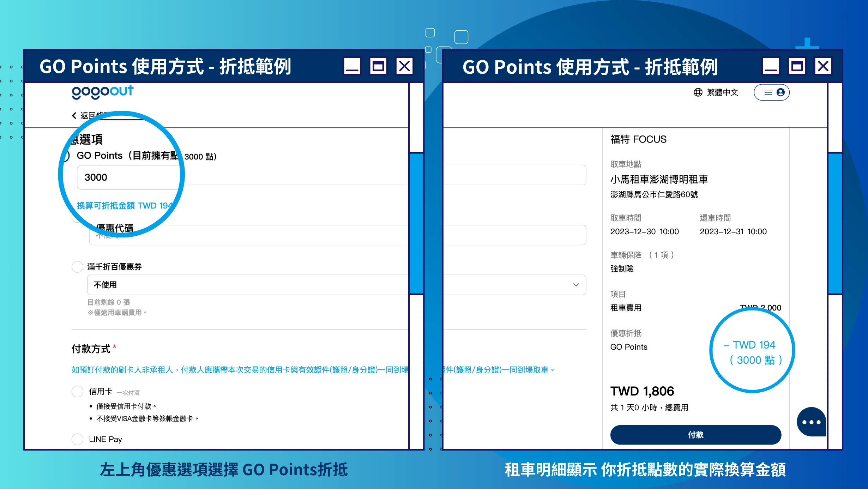Open the dropdown chevron in right window

tap(576, 285)
